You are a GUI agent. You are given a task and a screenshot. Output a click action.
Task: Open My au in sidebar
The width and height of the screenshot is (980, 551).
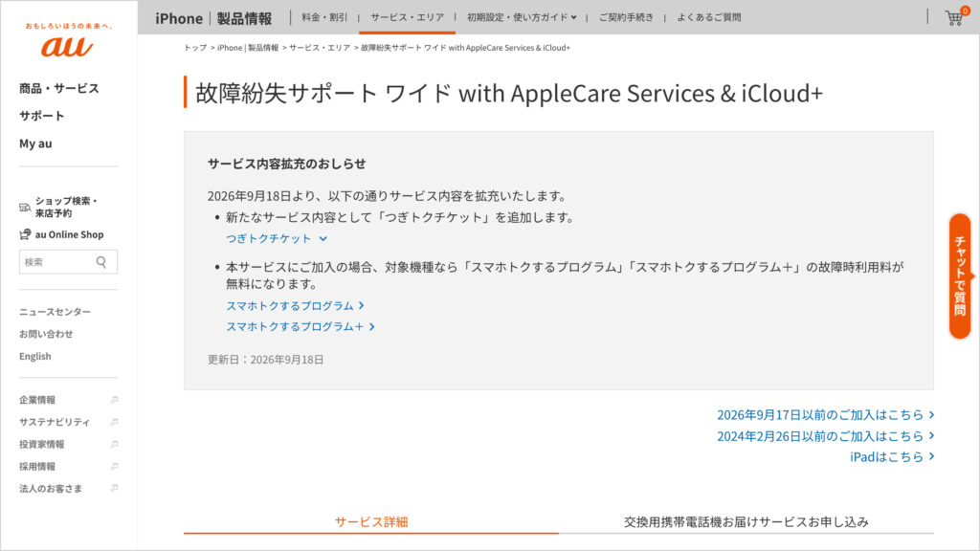click(35, 143)
